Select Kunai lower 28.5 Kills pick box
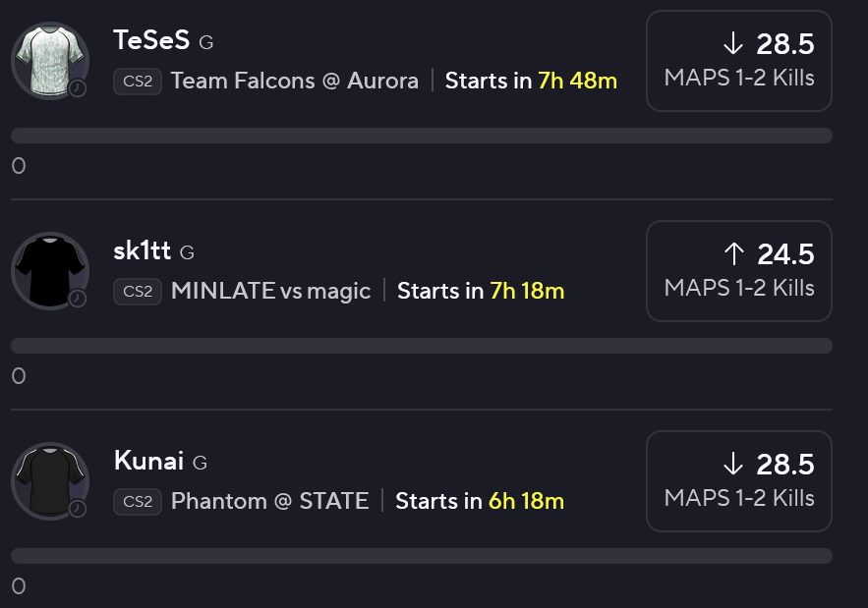This screenshot has width=868, height=608. click(x=739, y=480)
